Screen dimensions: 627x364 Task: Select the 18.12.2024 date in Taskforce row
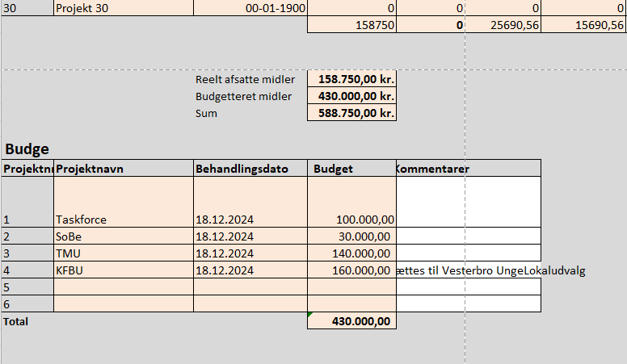point(250,203)
